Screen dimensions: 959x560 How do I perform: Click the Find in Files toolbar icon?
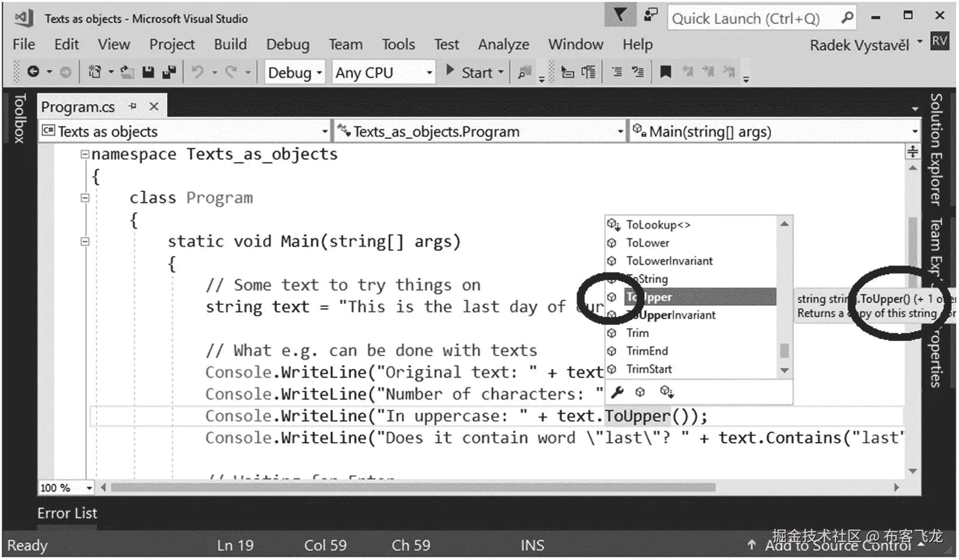(524, 72)
